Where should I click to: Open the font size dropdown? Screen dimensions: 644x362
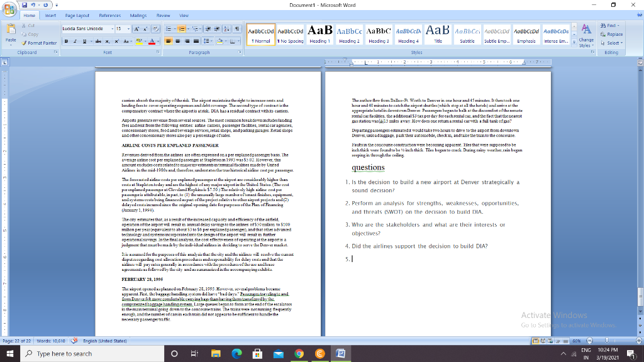point(128,29)
